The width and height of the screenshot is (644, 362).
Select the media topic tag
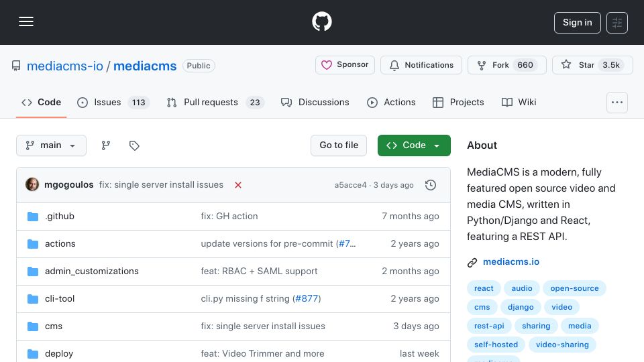click(x=580, y=326)
